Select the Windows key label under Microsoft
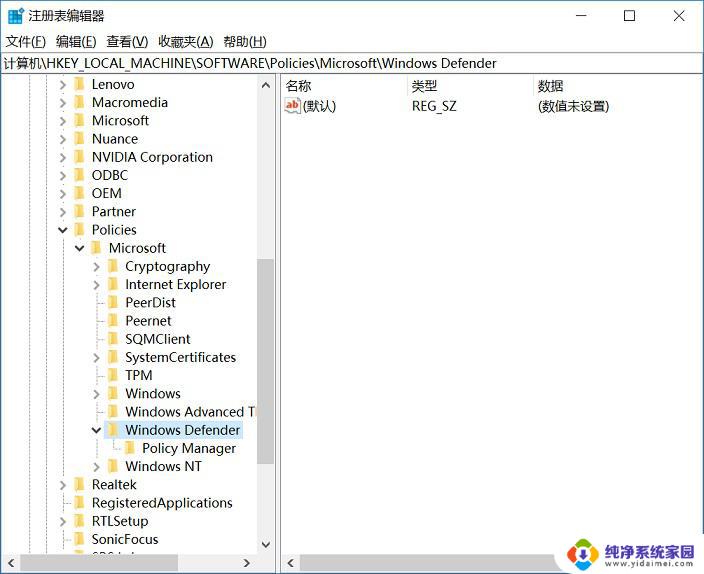704x574 pixels. point(153,393)
